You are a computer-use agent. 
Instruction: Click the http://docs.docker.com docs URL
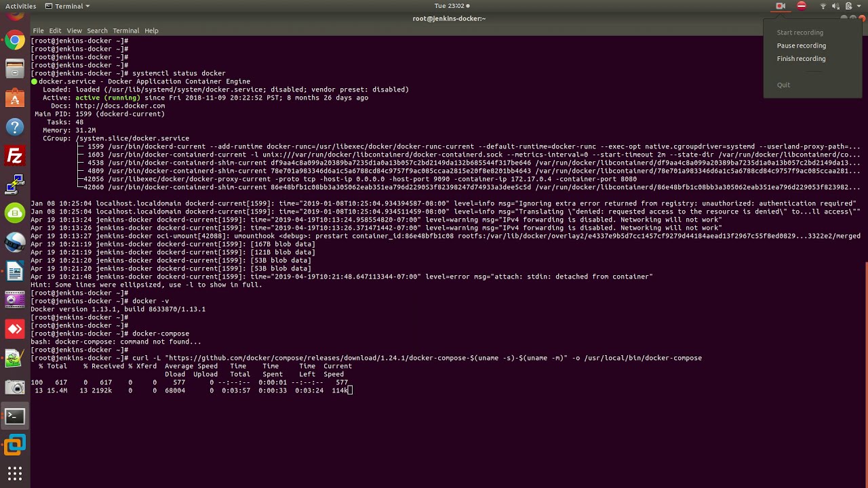(x=120, y=106)
